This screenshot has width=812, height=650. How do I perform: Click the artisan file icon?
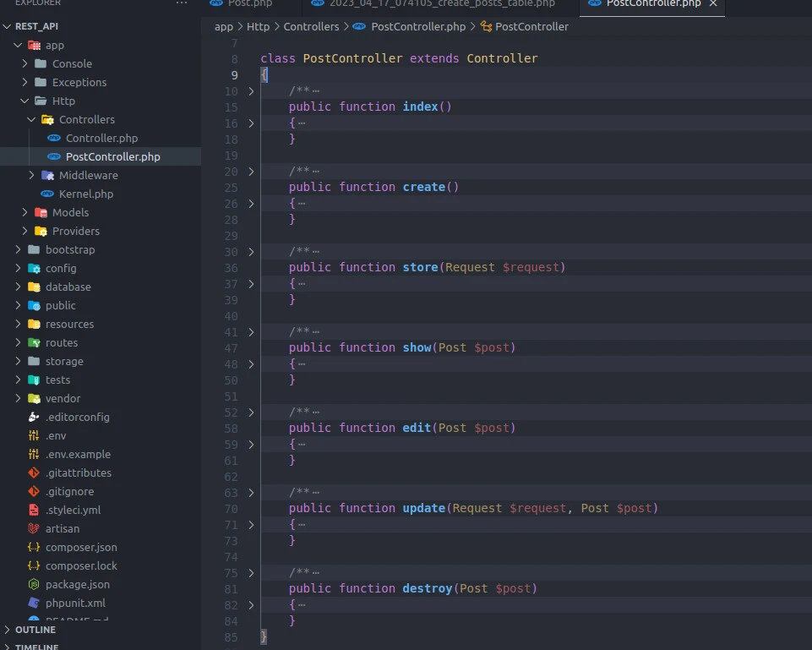pos(34,528)
